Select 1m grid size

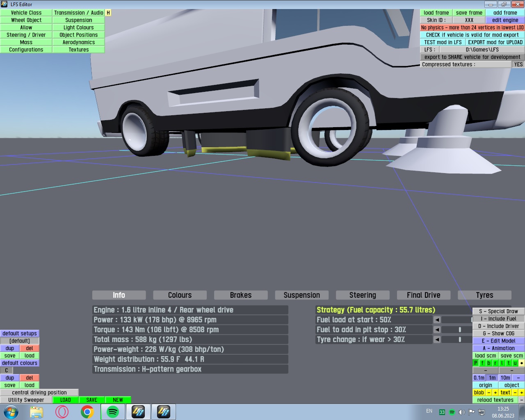[x=492, y=378]
